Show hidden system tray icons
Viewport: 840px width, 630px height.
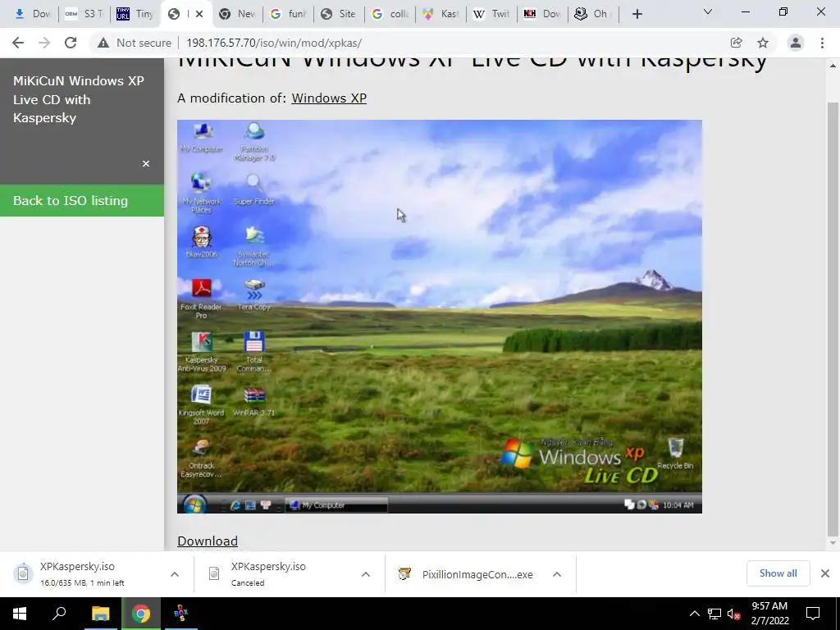click(x=694, y=614)
